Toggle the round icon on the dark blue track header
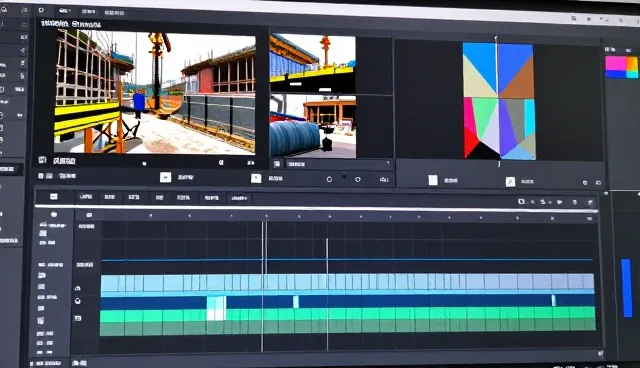Screen dimensions: 640x368 (x=78, y=301)
